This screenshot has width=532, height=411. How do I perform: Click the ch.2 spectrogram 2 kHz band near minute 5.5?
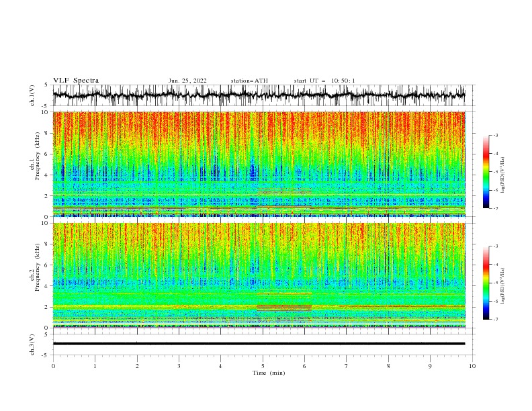[284, 307]
